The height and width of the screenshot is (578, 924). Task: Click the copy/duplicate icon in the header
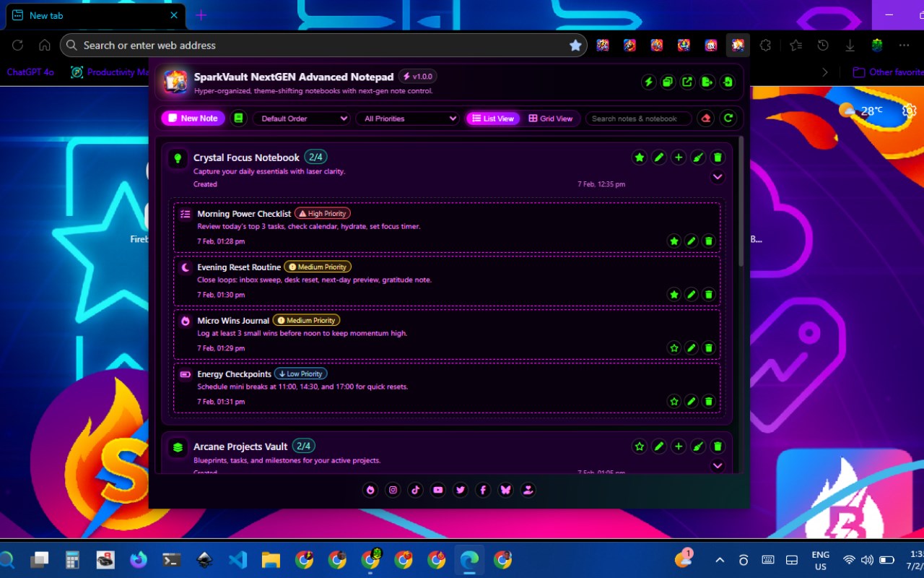[x=668, y=82]
